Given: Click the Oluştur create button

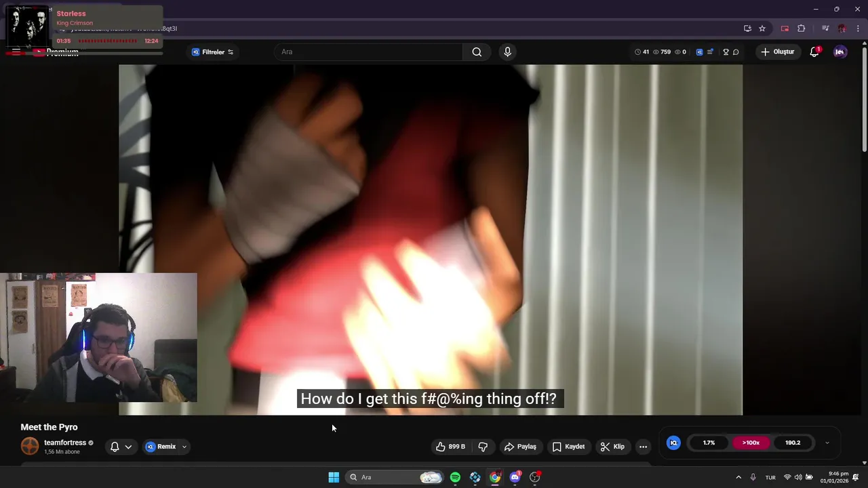Looking at the screenshot, I should point(778,52).
